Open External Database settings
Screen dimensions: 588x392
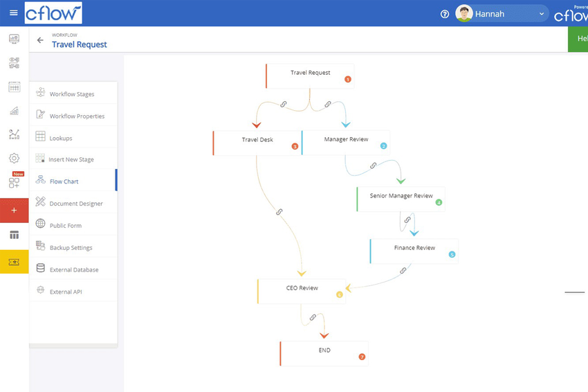point(74,269)
